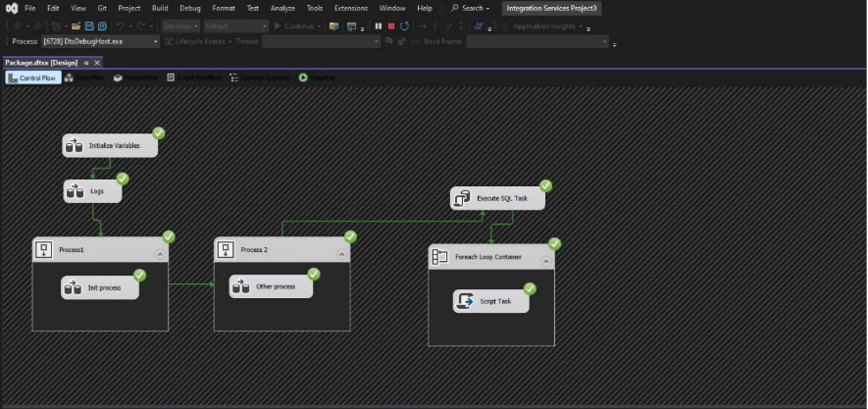Open the Git menu
This screenshot has height=409, width=868.
[x=102, y=8]
